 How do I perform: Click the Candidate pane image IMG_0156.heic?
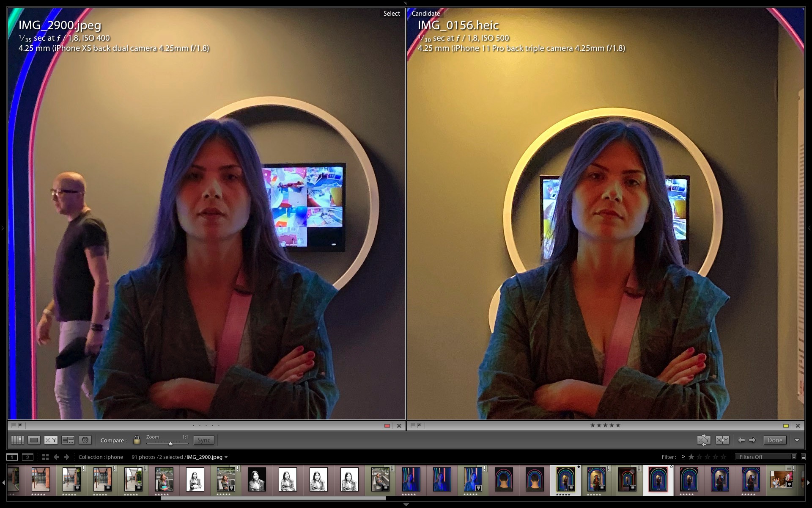coord(606,214)
